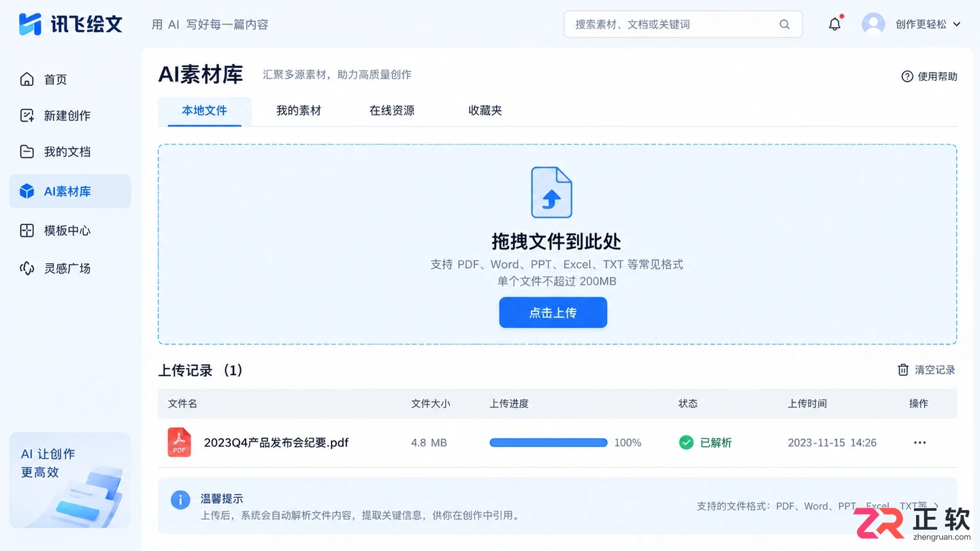Click the 4.8 MB file size
Screen dimensions: 980x551
coord(429,443)
